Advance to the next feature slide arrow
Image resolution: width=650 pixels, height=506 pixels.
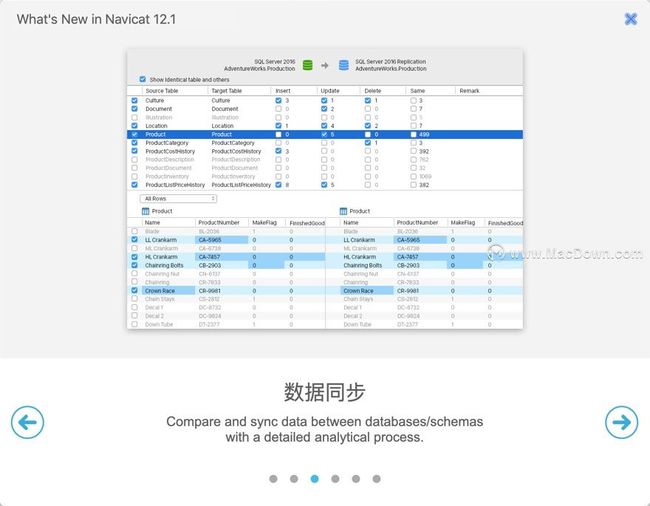pyautogui.click(x=621, y=422)
